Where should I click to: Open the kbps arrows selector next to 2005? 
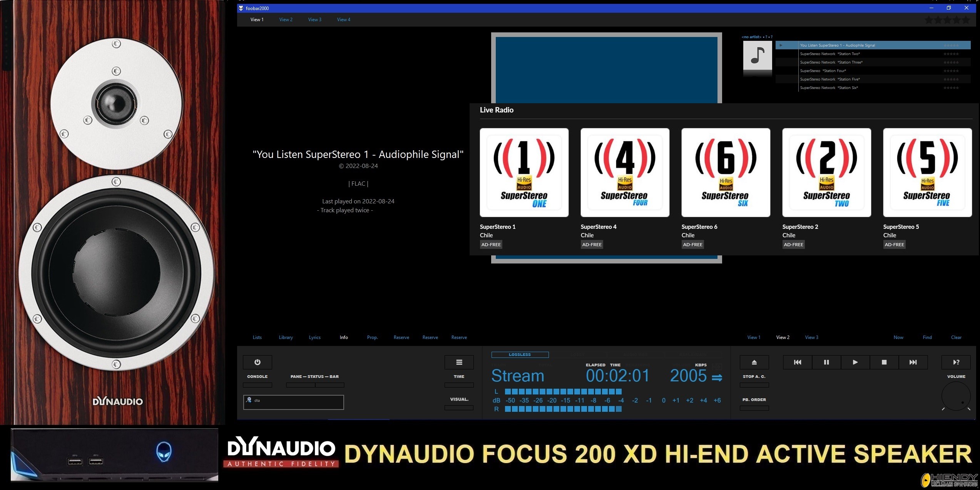pyautogui.click(x=716, y=377)
